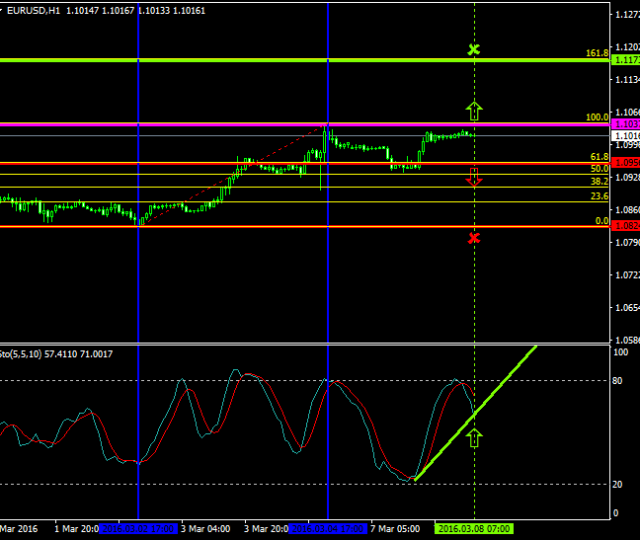This screenshot has width=640, height=540.
Task: Click the green X marker above price
Action: tap(474, 49)
